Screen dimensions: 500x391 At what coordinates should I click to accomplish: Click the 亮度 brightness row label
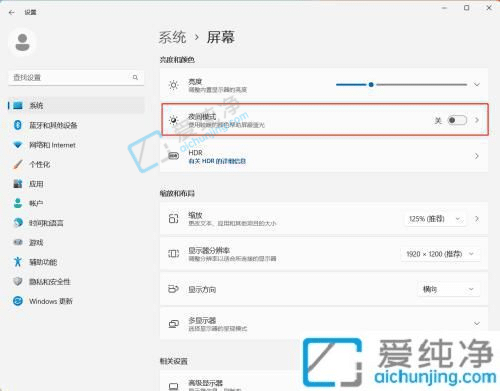pyautogui.click(x=195, y=82)
